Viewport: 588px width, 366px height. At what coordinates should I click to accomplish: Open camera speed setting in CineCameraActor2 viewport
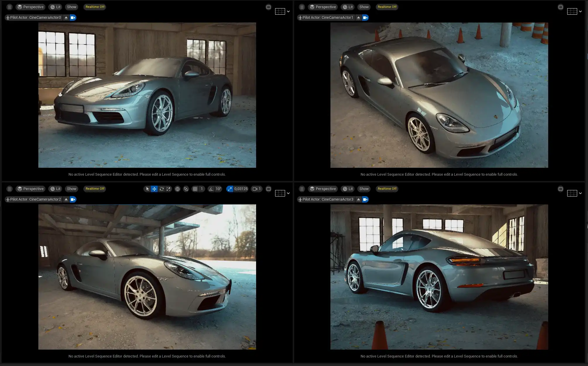click(x=257, y=189)
